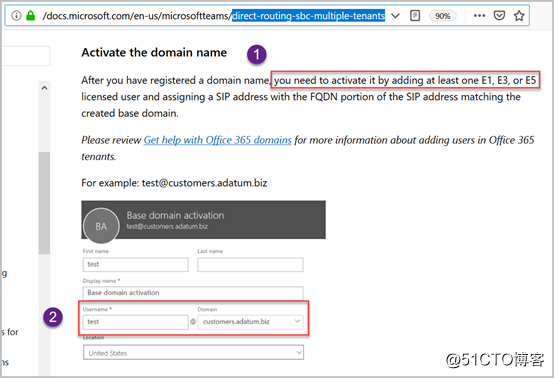The height and width of the screenshot is (378, 554).
Task: Click the 'Base domain activation' header title
Action: (x=175, y=215)
